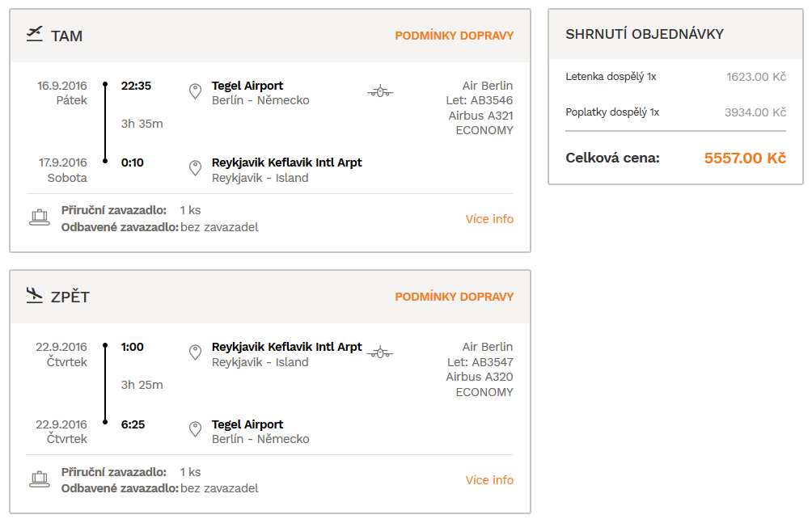The image size is (812, 519).
Task: Click the location pin for return departure Reykjavik
Action: point(195,353)
